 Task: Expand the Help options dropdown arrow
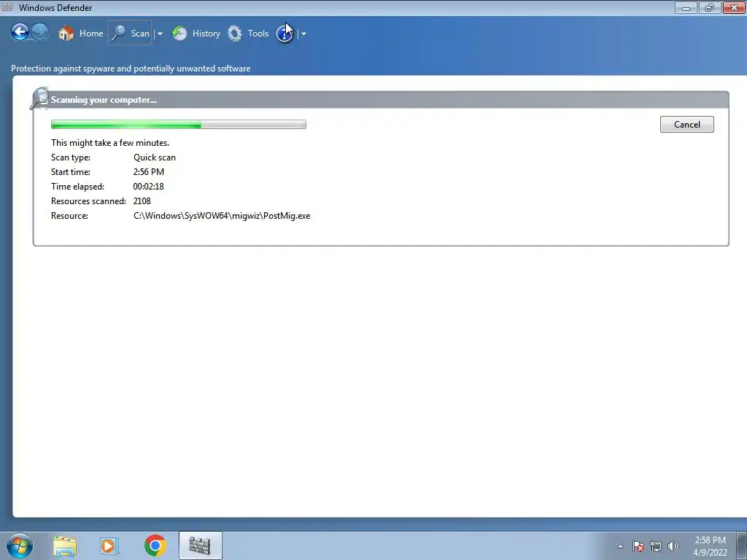303,34
